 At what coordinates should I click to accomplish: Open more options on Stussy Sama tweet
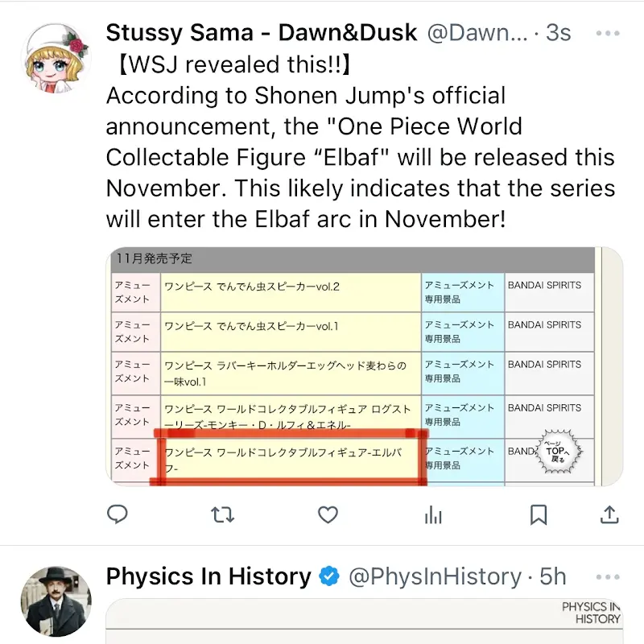tap(608, 33)
